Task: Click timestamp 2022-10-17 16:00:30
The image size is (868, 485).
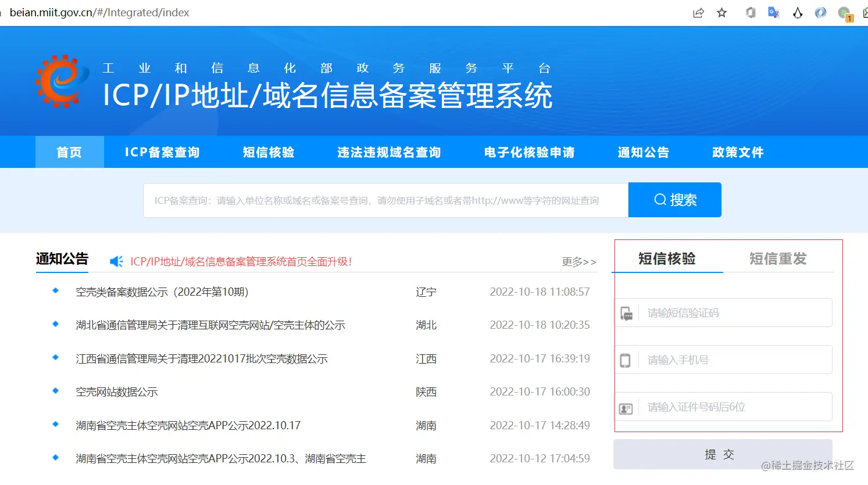Action: pyautogui.click(x=540, y=392)
